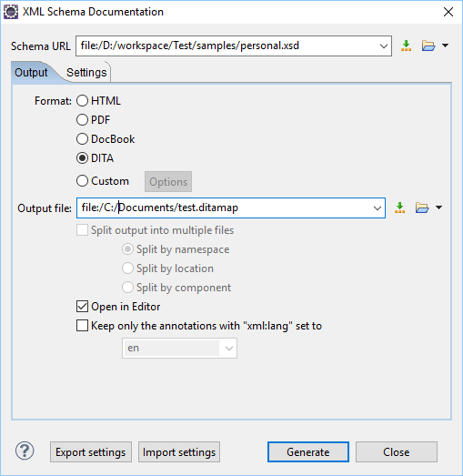Switch to the Settings tab

[86, 73]
